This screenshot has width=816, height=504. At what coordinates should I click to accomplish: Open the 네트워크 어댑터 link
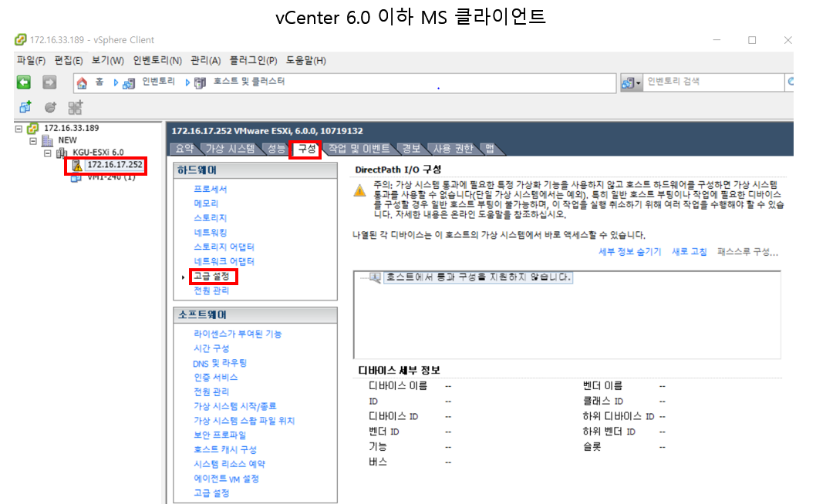224,261
